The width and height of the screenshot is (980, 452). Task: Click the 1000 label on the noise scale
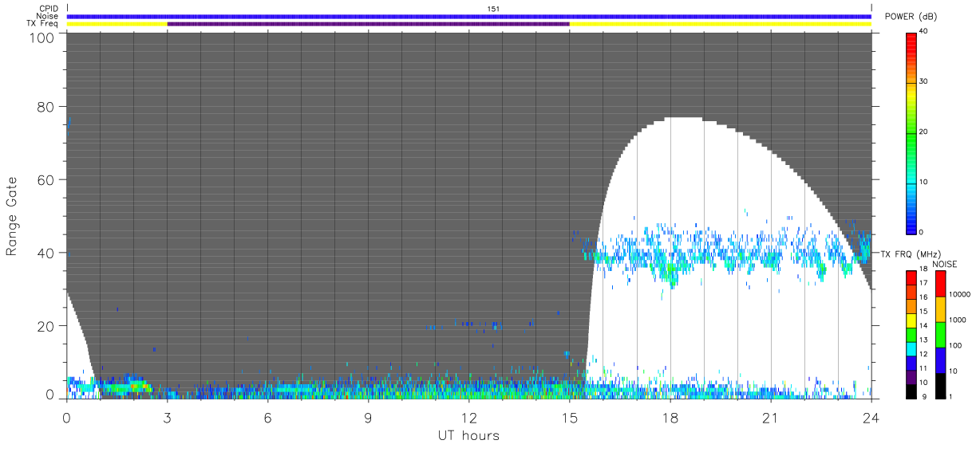(x=958, y=320)
